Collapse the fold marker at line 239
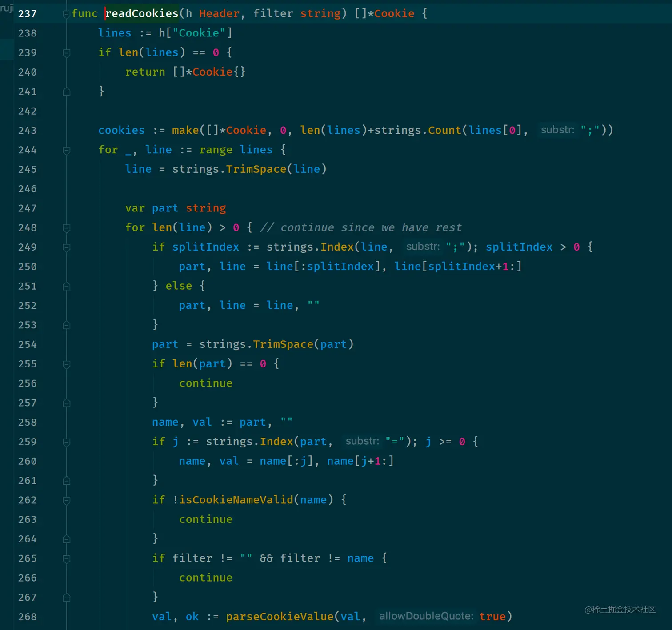This screenshot has width=672, height=630. pos(67,53)
